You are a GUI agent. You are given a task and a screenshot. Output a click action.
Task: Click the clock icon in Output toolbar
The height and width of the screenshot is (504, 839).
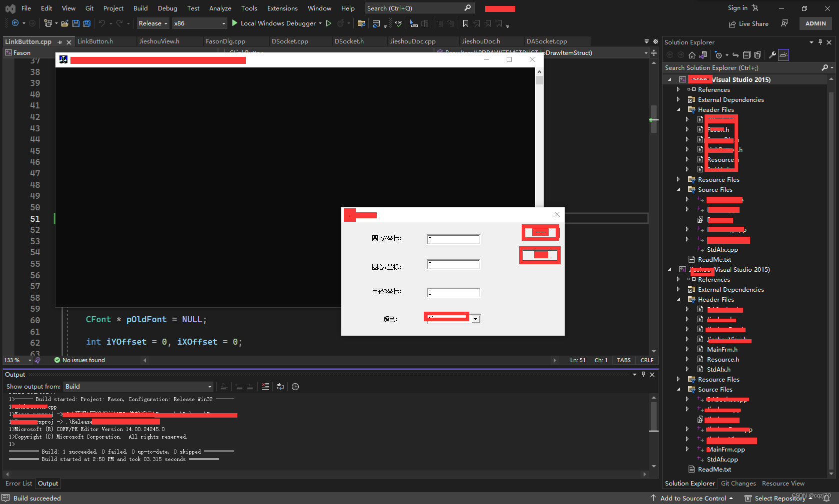(x=295, y=386)
